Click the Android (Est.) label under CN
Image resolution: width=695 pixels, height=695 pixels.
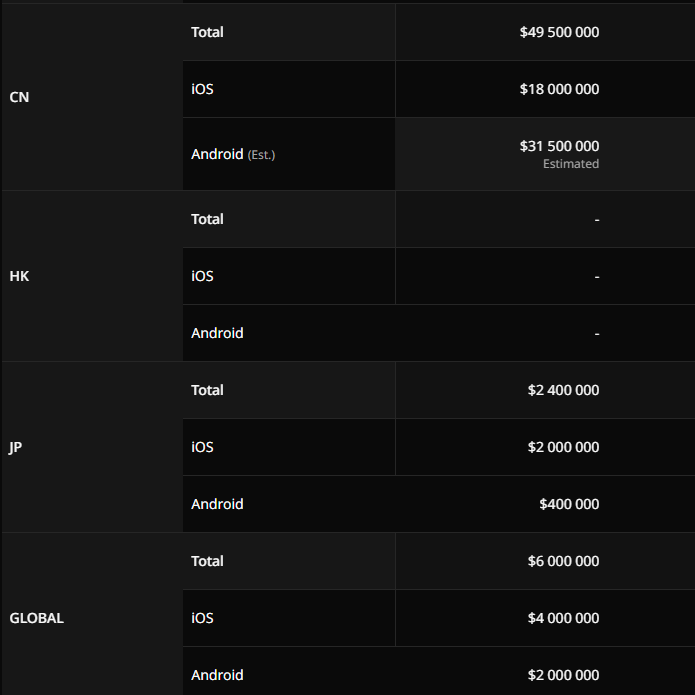point(233,154)
